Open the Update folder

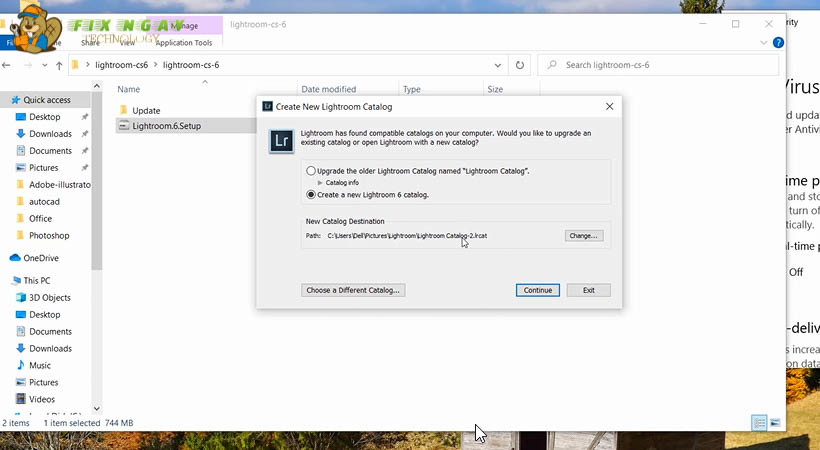[146, 110]
